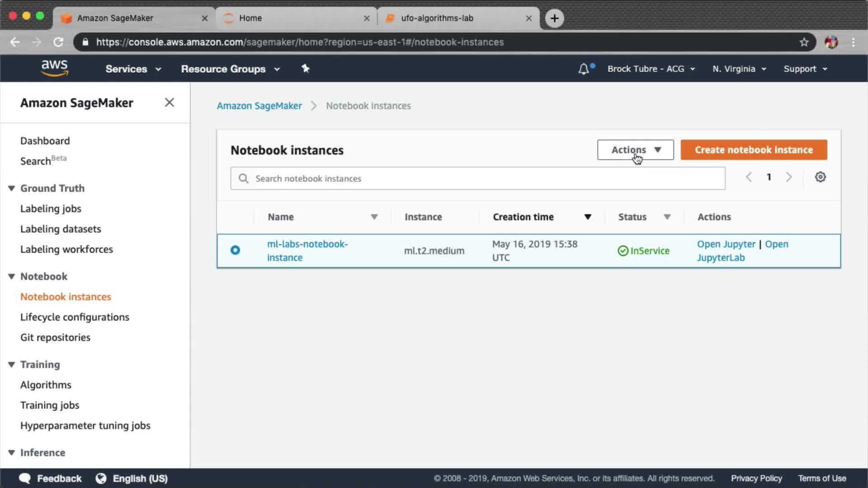Open the notifications bell icon
This screenshot has height=488, width=868.
584,69
